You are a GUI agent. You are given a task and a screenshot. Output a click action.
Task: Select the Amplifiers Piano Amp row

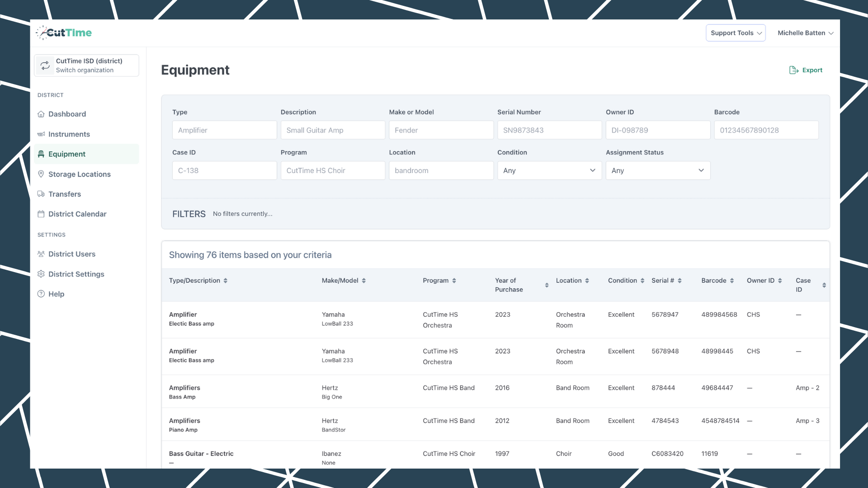click(495, 424)
